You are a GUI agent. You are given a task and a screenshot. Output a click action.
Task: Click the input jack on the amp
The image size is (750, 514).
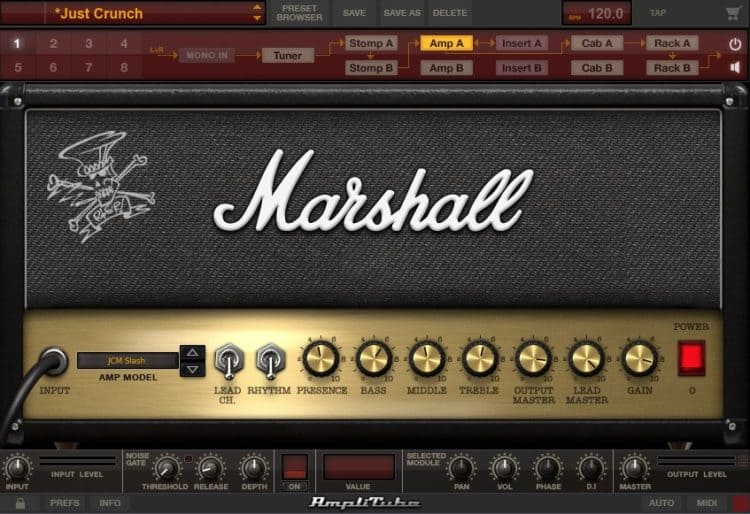coord(53,362)
